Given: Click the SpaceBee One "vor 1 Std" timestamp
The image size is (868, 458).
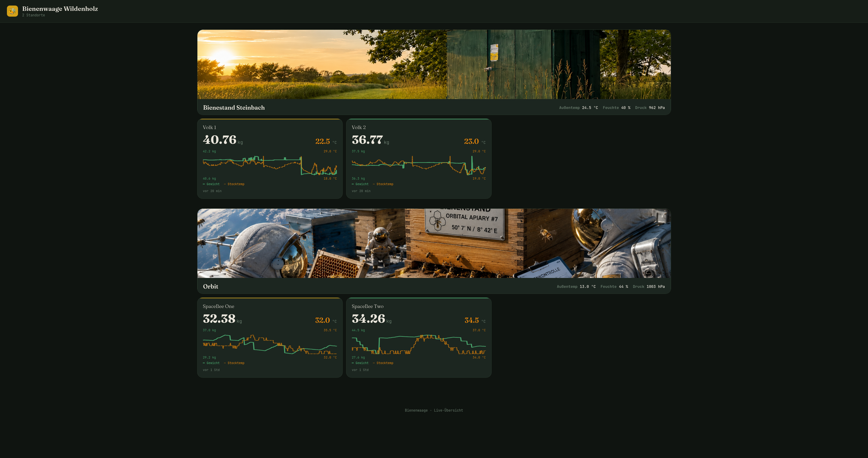Looking at the screenshot, I should [211, 370].
